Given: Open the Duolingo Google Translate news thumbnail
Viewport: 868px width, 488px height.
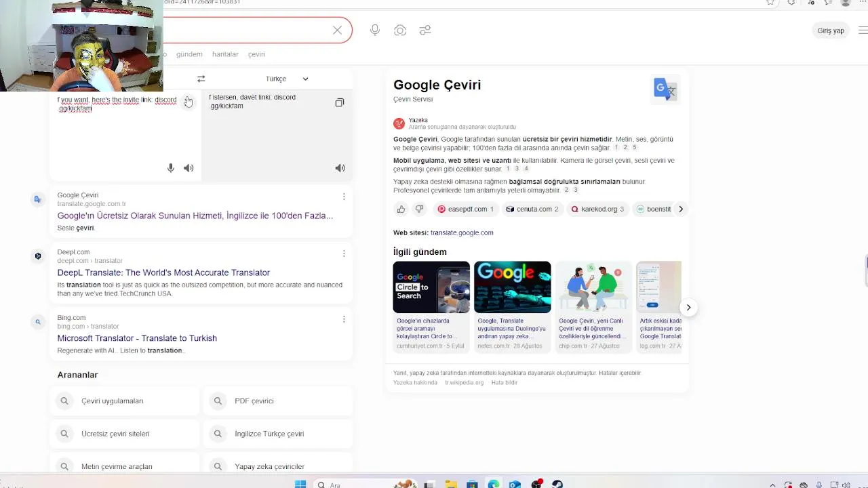Looking at the screenshot, I should (513, 287).
